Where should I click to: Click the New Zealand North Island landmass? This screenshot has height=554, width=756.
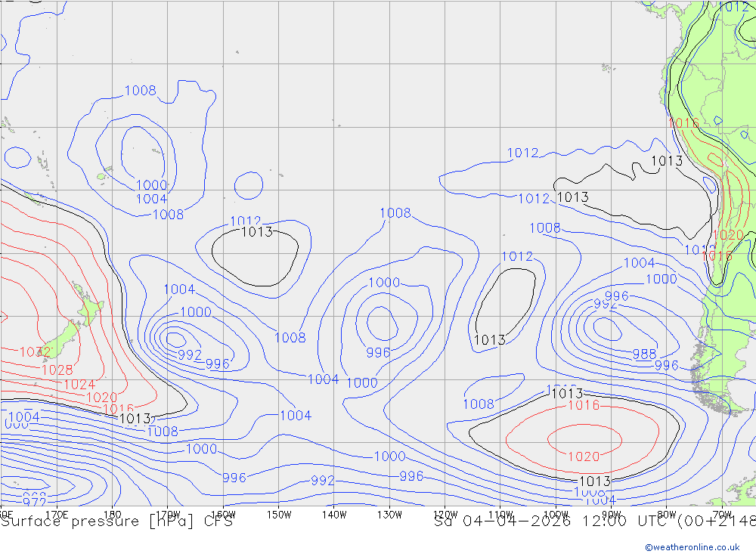[x=88, y=305]
